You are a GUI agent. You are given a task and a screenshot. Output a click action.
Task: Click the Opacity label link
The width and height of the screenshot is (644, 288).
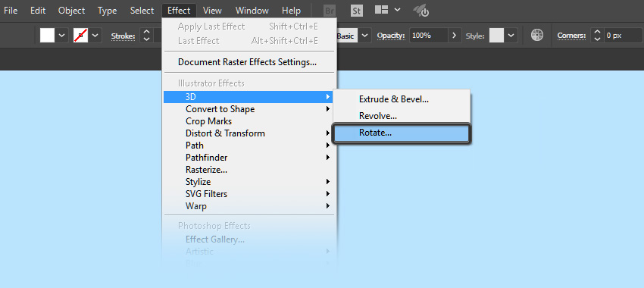[x=391, y=36]
